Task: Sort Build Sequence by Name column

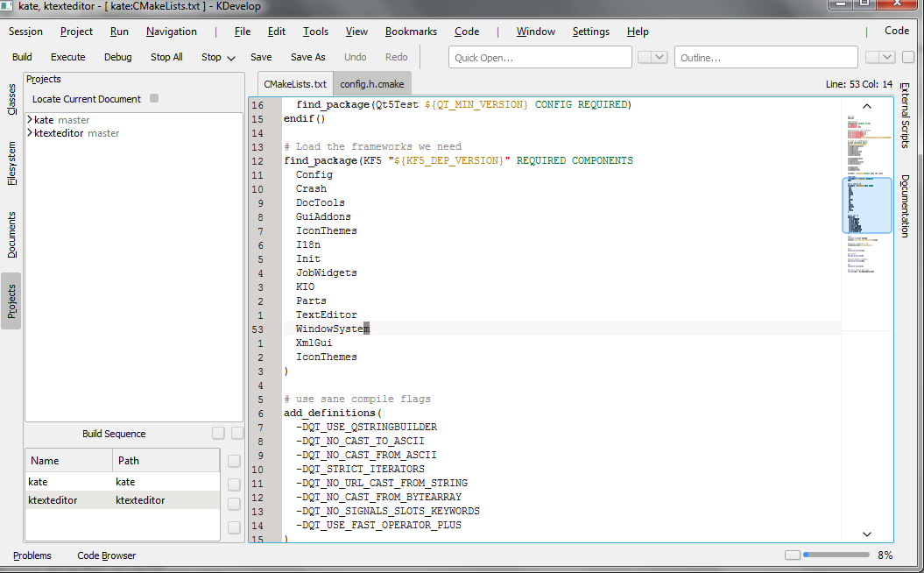Action: click(x=69, y=460)
